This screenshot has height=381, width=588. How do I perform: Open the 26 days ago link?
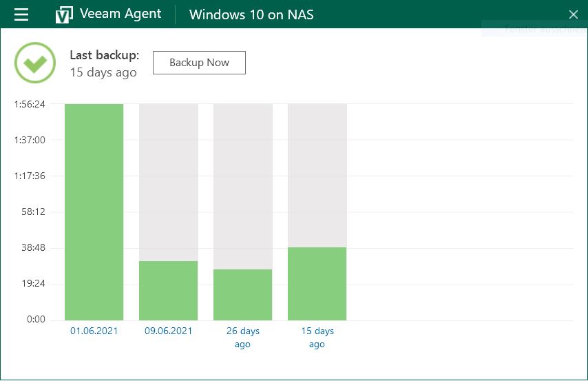pos(242,338)
